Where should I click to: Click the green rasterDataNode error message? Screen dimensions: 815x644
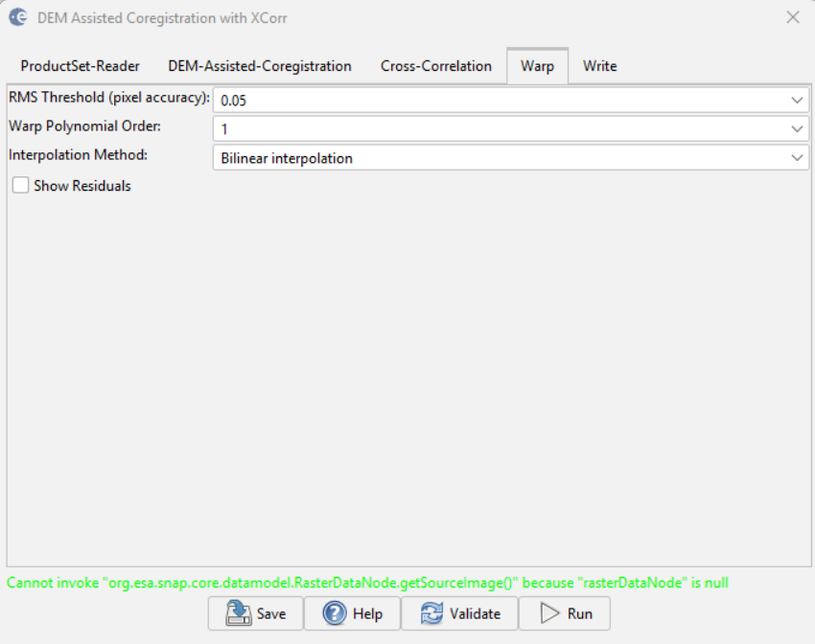pyautogui.click(x=374, y=583)
